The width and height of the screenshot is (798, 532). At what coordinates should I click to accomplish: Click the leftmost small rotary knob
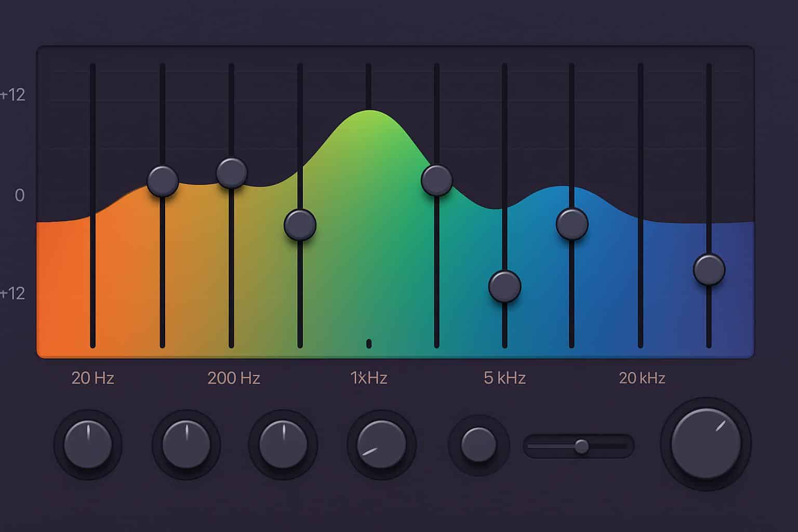pyautogui.click(x=88, y=445)
